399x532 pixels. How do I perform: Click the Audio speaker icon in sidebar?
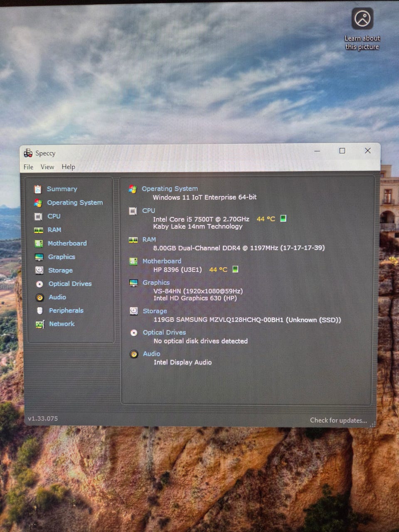(x=40, y=297)
